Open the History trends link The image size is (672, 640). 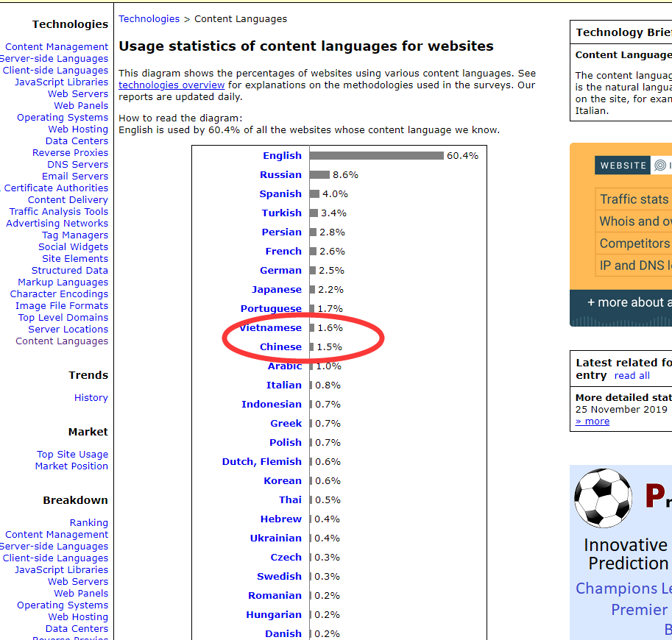[91, 398]
